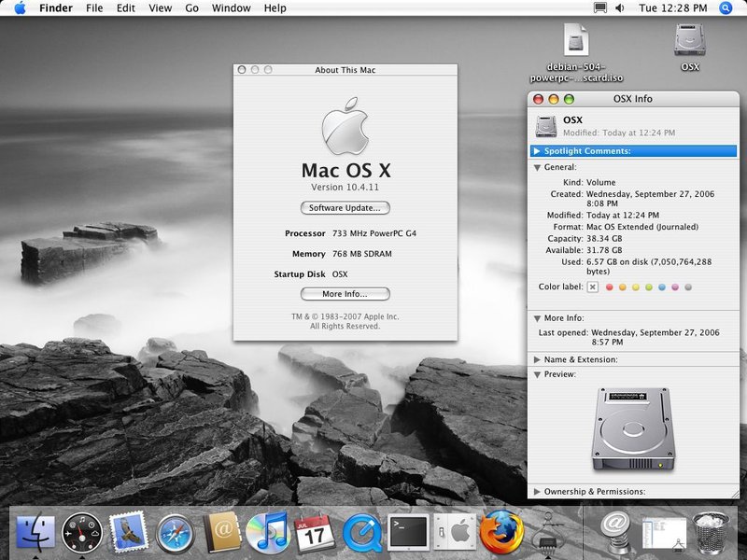Apply the yellow color label
Screen dimensions: 747x560
coord(636,287)
